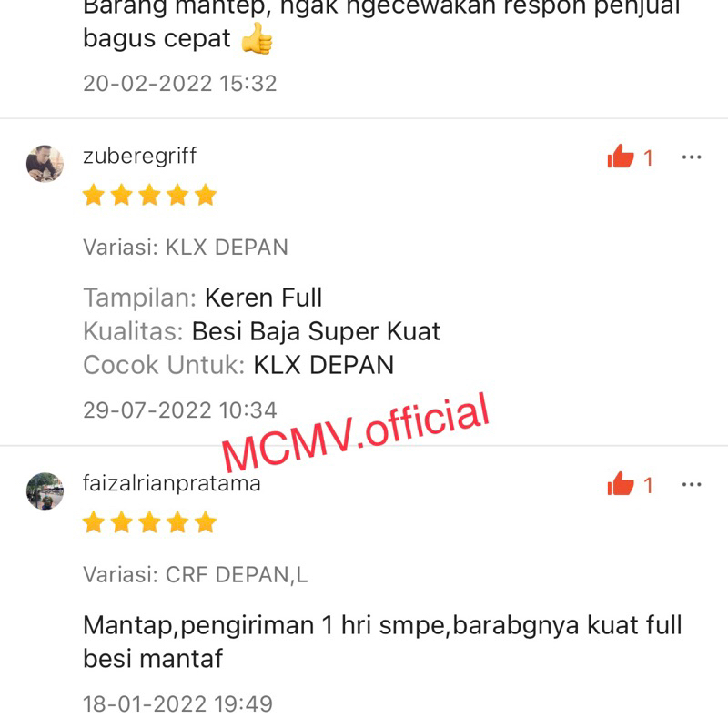Viewport: 728px width, 728px height.
Task: Select the Variasi: KLX DEPAN text
Action: (x=186, y=247)
